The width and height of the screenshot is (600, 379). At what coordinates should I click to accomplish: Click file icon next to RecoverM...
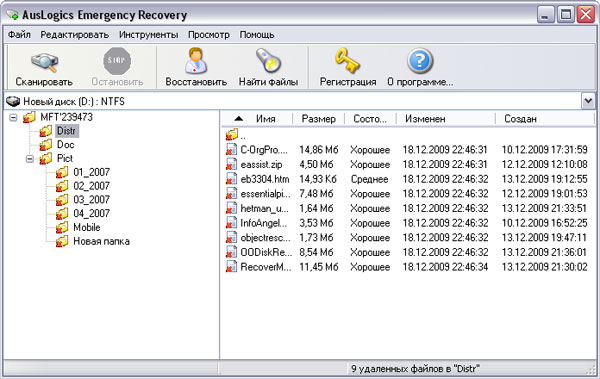click(231, 267)
